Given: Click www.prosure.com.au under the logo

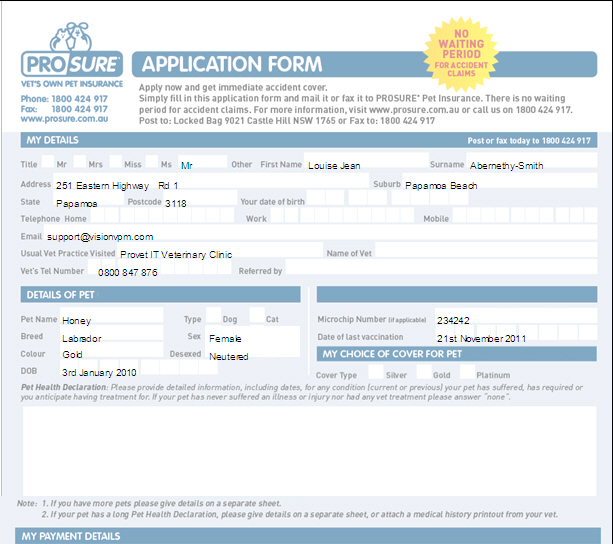Looking at the screenshot, I should point(65,119).
